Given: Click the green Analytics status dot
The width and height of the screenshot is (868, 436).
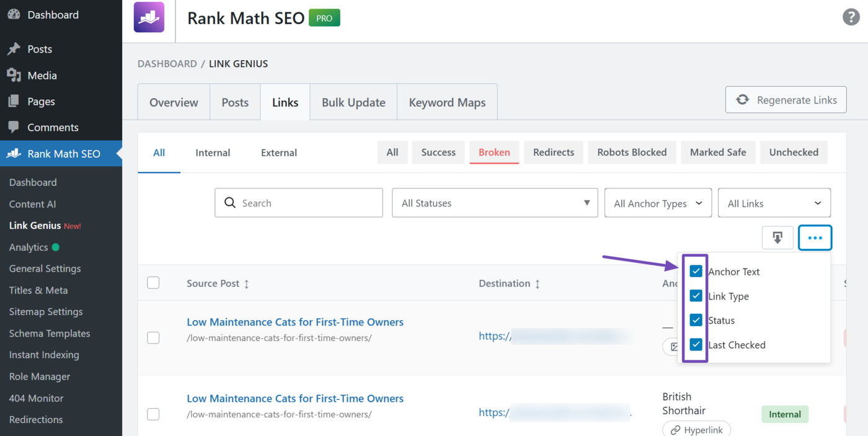Looking at the screenshot, I should 56,247.
